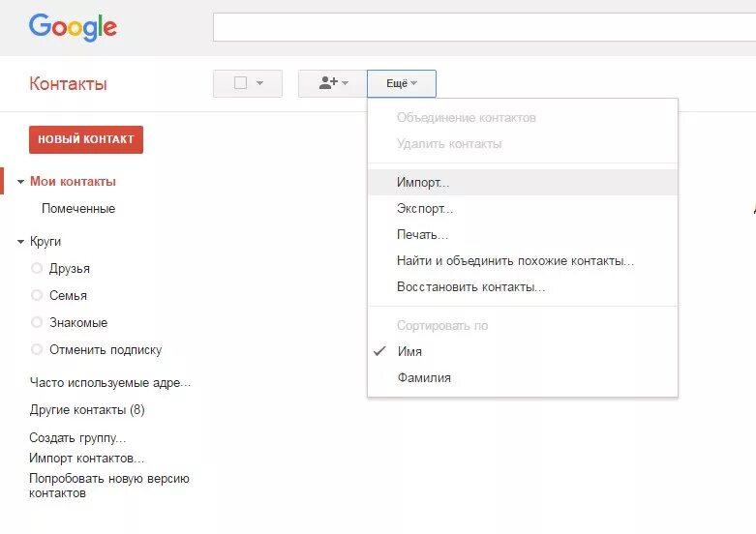Sort contacts by Фамилия
756x534 pixels.
(x=523, y=377)
